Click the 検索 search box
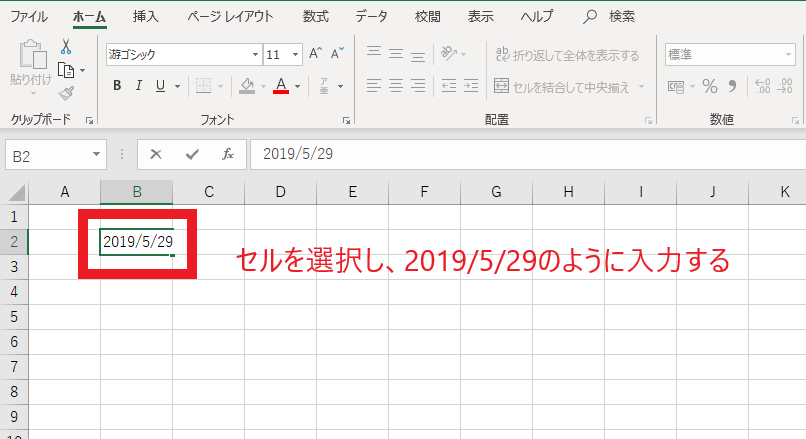Screen dimensions: 806x439 coord(610,16)
